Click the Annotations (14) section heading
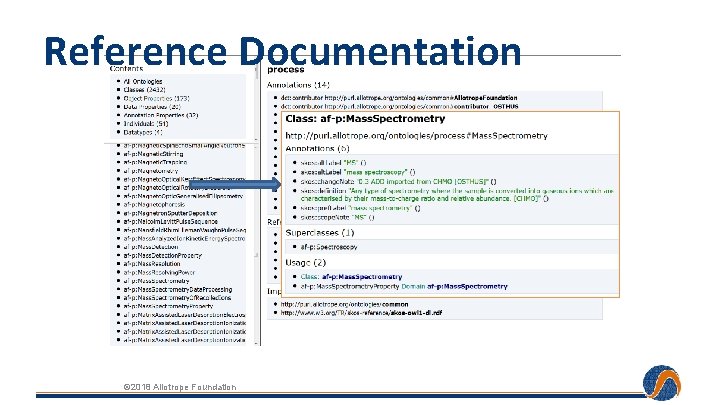720x405 pixels. (x=298, y=85)
